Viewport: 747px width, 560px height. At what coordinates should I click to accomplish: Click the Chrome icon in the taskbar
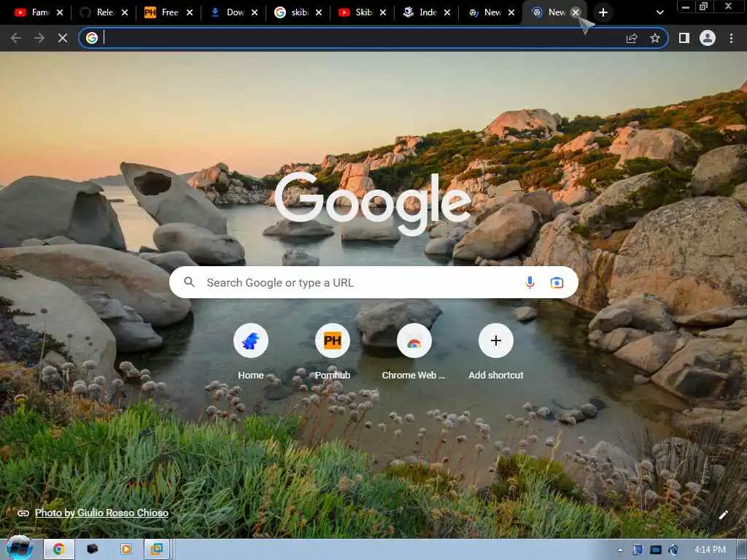click(x=59, y=549)
